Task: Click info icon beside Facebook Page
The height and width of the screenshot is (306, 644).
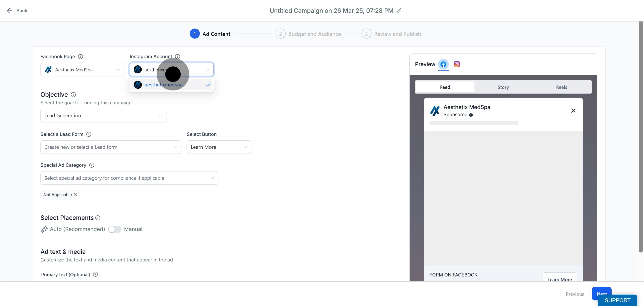Action: coord(80,57)
